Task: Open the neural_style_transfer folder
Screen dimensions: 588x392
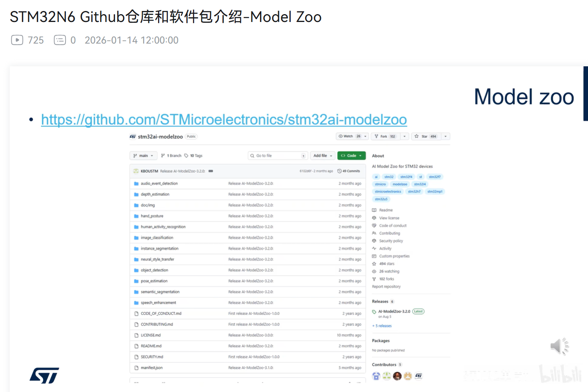Action: tap(157, 259)
